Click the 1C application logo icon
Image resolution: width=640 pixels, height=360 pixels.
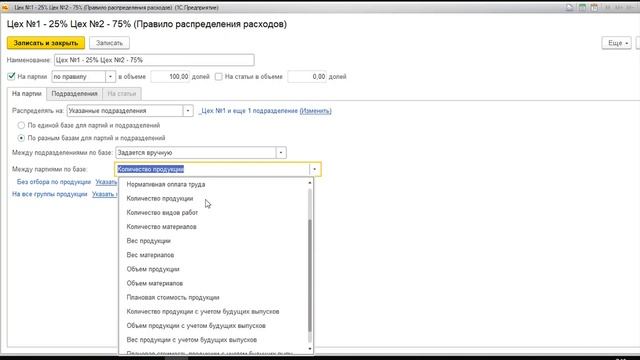tap(5, 7)
